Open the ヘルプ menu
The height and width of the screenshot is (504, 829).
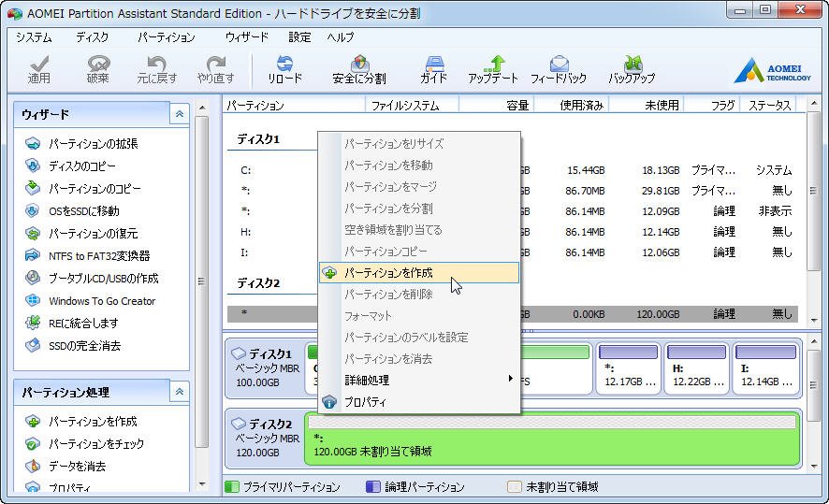[341, 37]
